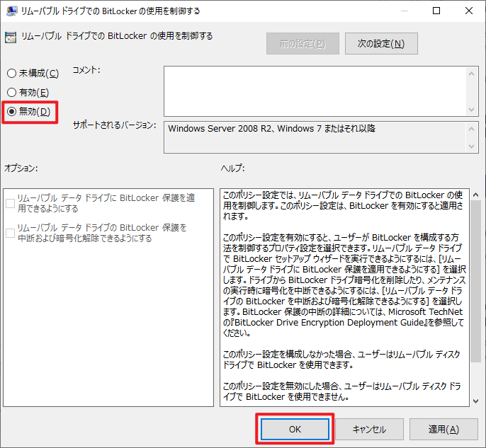This screenshot has width=486, height=448.
Task: Click the サポートされるバージョン: label
Action: pyautogui.click(x=114, y=125)
